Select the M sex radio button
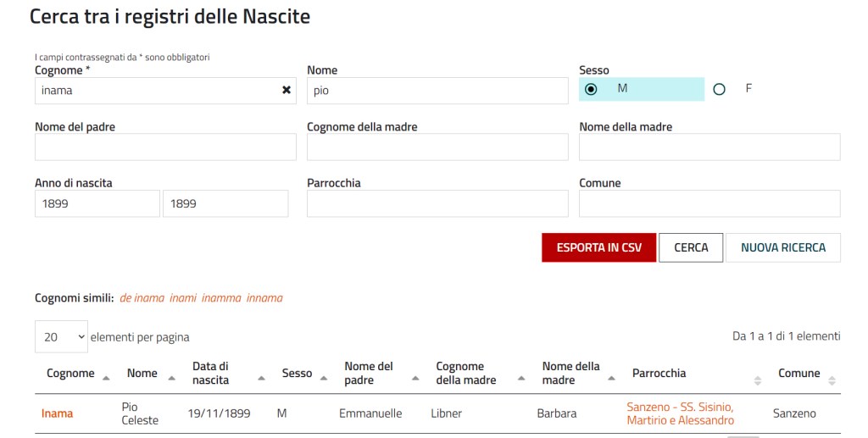The width and height of the screenshot is (868, 438). 591,89
